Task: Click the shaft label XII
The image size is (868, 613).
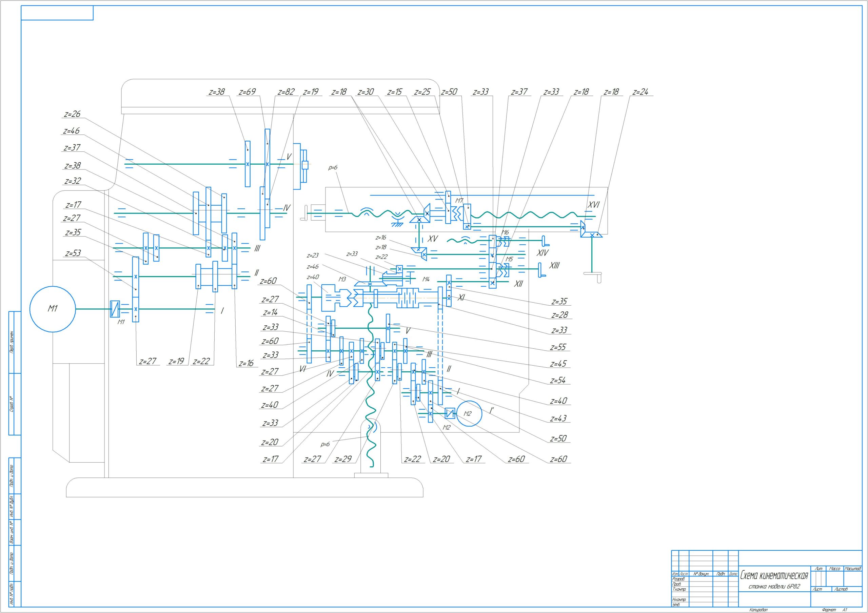Action: click(518, 284)
